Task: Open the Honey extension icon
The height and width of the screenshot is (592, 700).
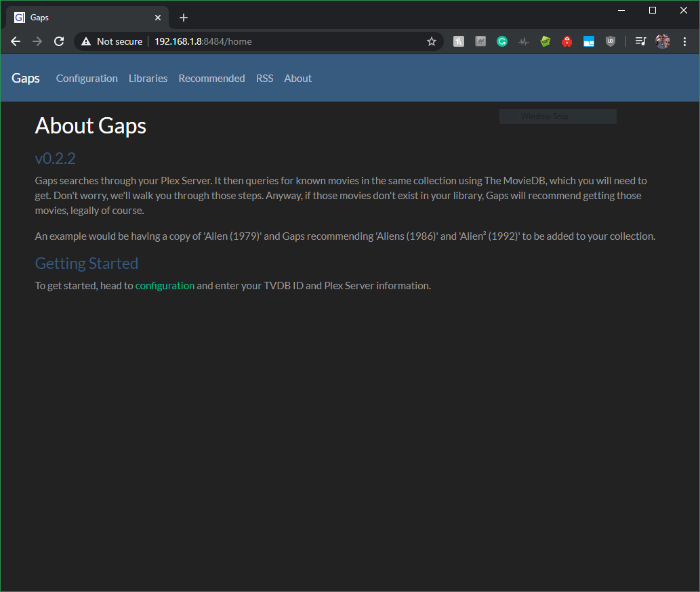Action: (x=459, y=41)
